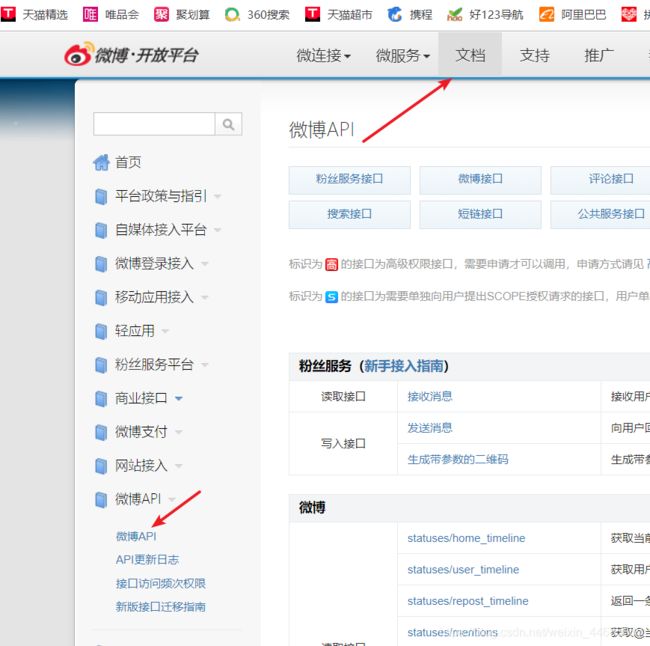Viewport: 650px width, 646px height.
Task: Collapse the sidebar 微博API section arrow
Action: pyautogui.click(x=172, y=499)
